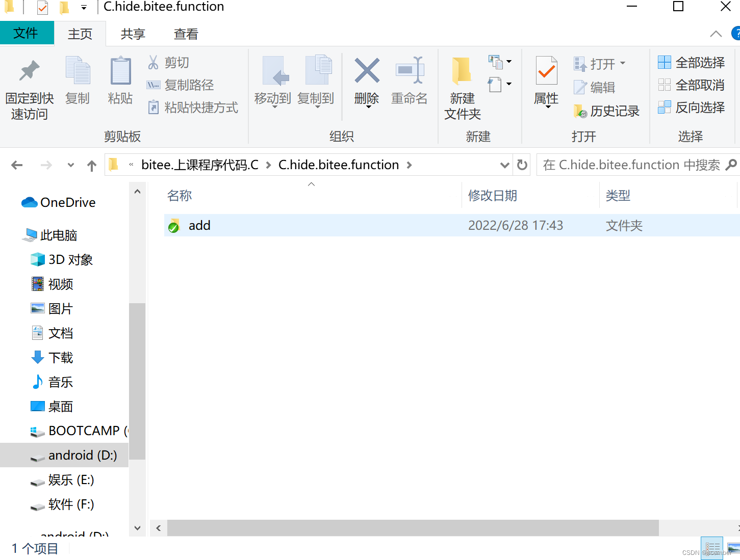740x560 pixels.
Task: Click bitee.上课程序代码.C breadcrumb
Action: click(x=200, y=165)
